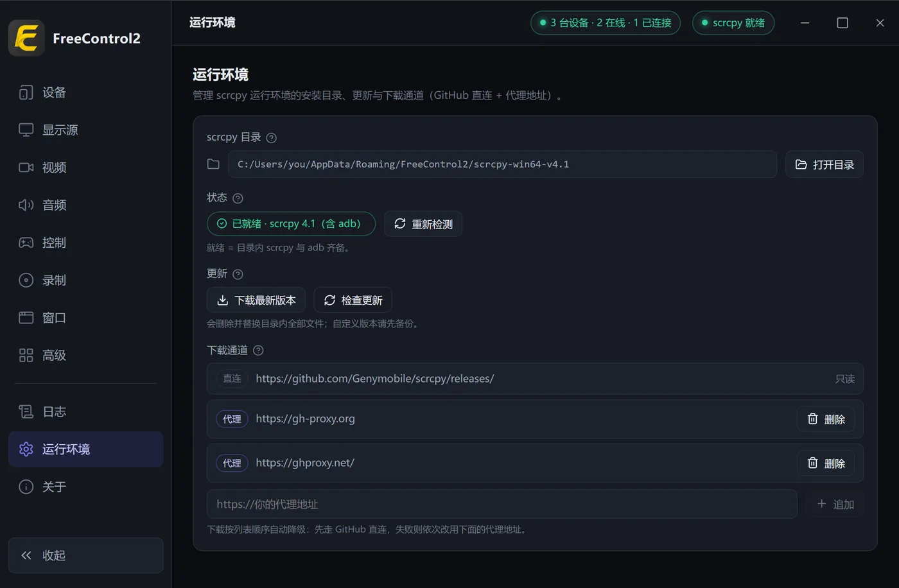This screenshot has height=588, width=899.
Task: Append proxy with 追加 button
Action: point(835,504)
